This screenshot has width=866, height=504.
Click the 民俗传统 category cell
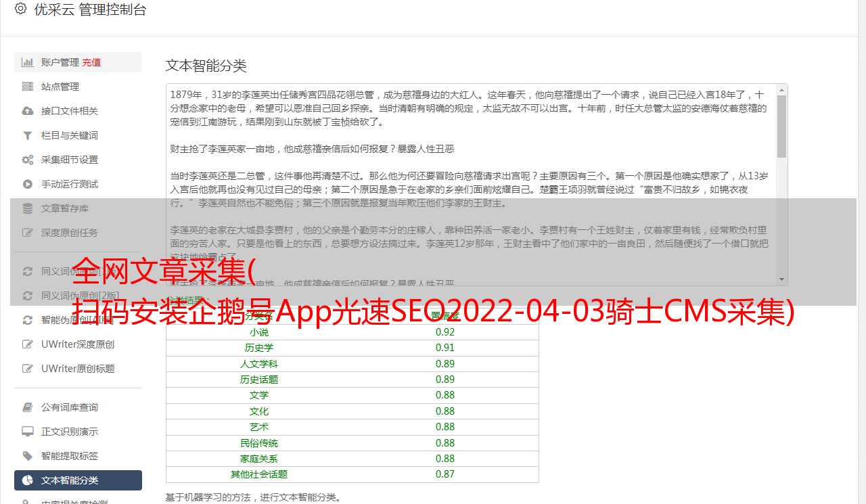259,443
